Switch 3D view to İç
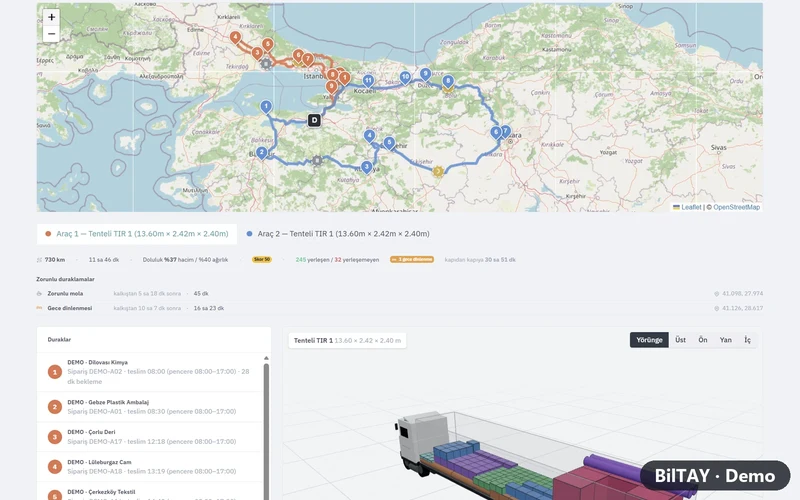 tap(747, 340)
